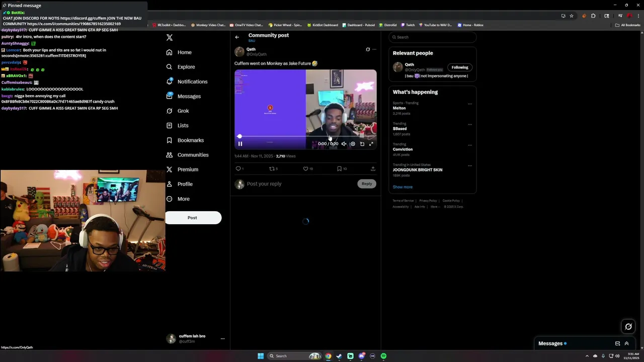
Task: Open options dots beside Conviction trend
Action: [470, 145]
